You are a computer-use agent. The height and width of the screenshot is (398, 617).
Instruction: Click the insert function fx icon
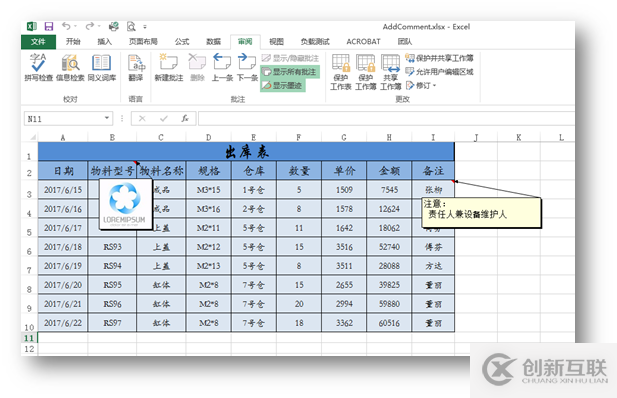point(185,118)
